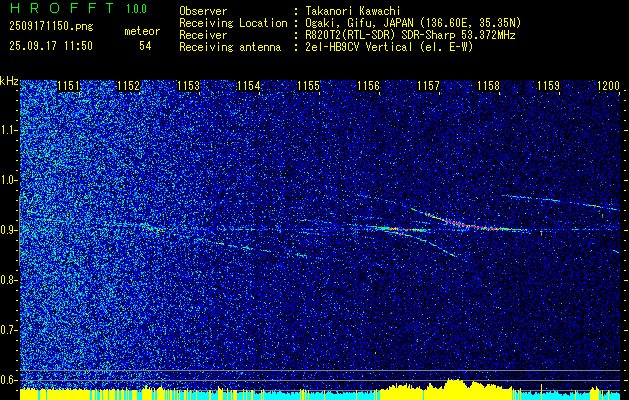Click the 1.0 kHz frequency label
This screenshot has width=629, height=400.
pos(9,181)
